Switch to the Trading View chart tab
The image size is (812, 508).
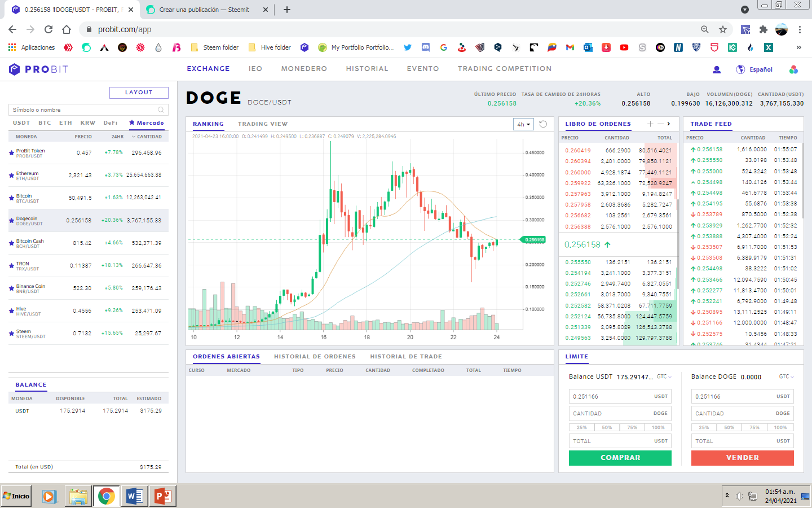tap(263, 124)
